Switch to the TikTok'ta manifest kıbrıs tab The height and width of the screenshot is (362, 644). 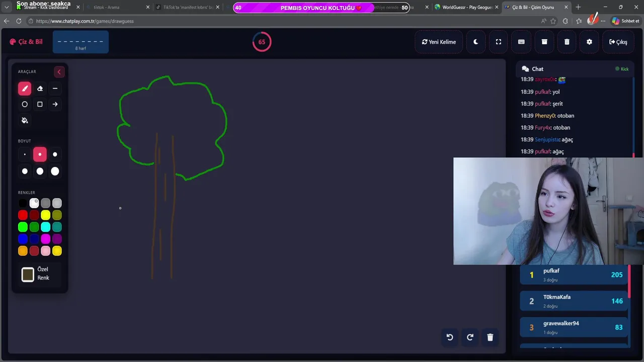pyautogui.click(x=187, y=7)
